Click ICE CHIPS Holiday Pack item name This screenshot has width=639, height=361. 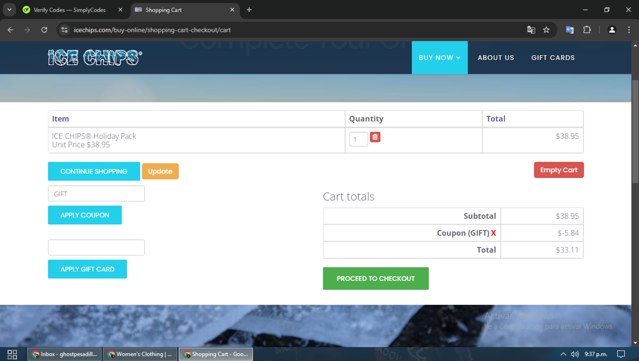click(94, 136)
